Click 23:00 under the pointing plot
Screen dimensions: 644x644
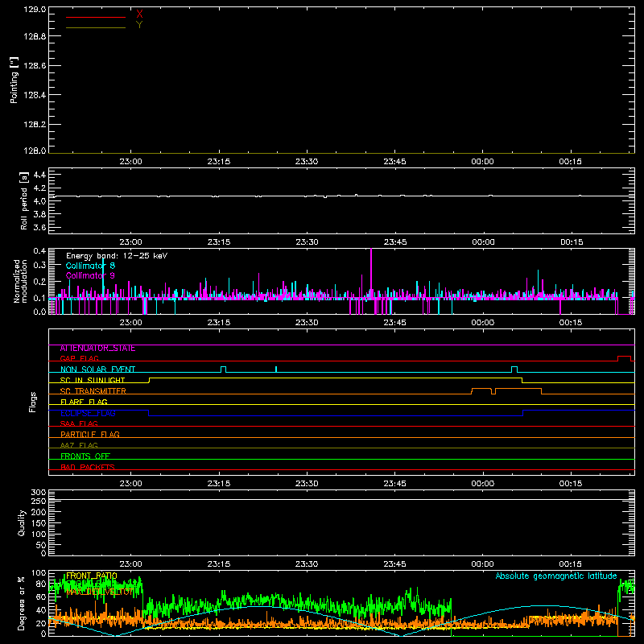click(130, 162)
